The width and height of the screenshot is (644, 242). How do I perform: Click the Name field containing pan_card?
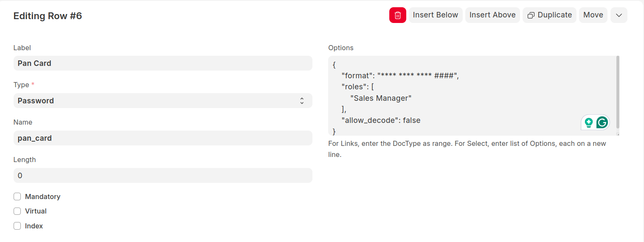coord(163,138)
